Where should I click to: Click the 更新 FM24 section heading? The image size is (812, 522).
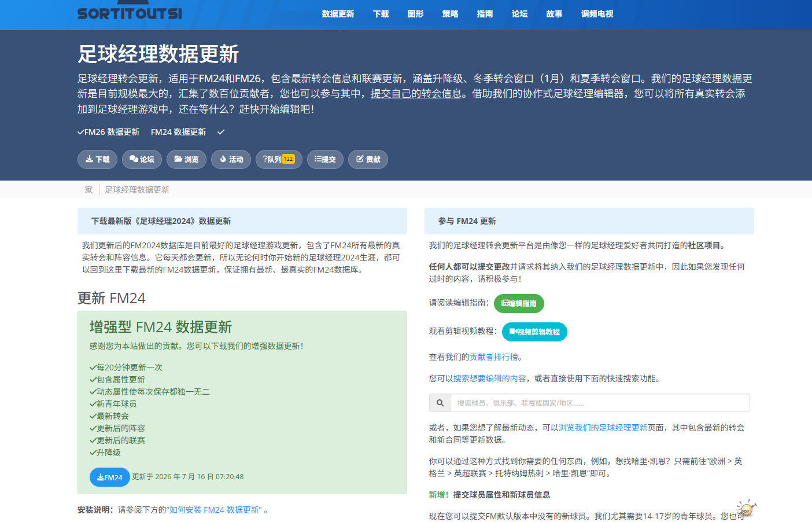112,298
